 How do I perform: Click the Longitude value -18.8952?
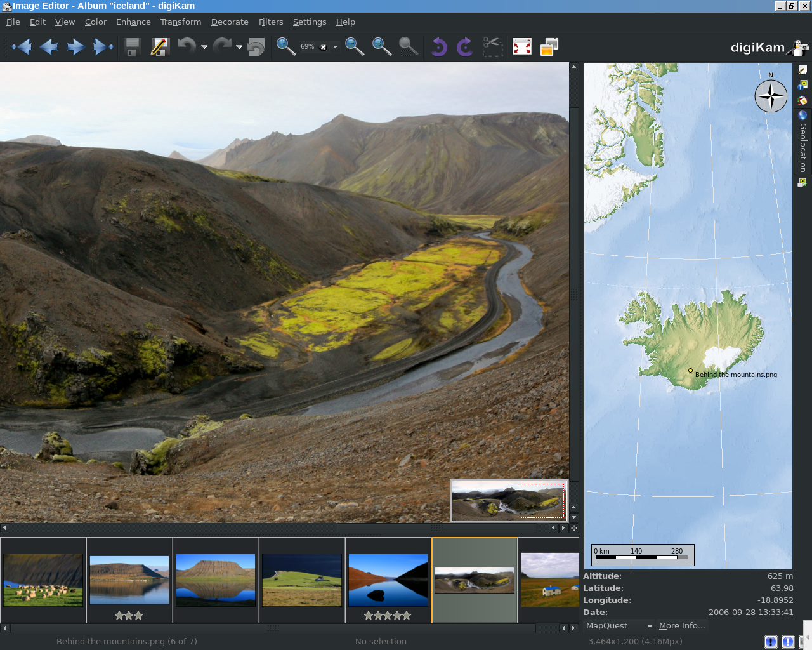pos(775,600)
